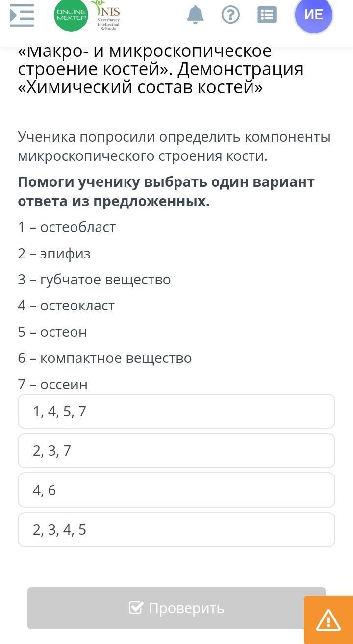This screenshot has width=353, height=644.
Task: Click the lesson title «Химический состав костей»
Action: point(141,88)
